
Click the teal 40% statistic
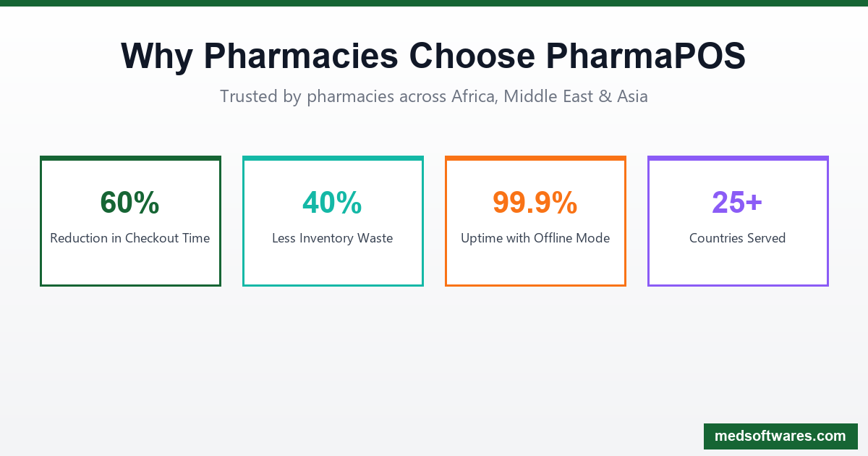point(333,203)
